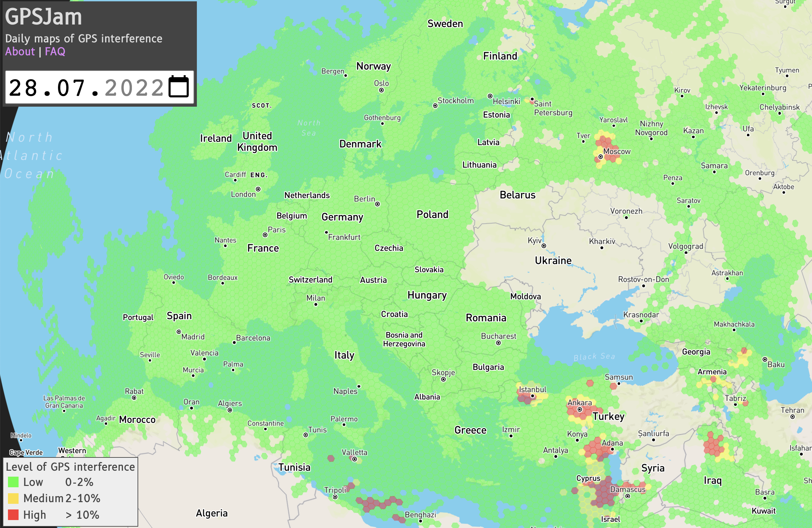Click the Yekaterinburg city label
Viewport: 812px width, 528px height.
763,88
